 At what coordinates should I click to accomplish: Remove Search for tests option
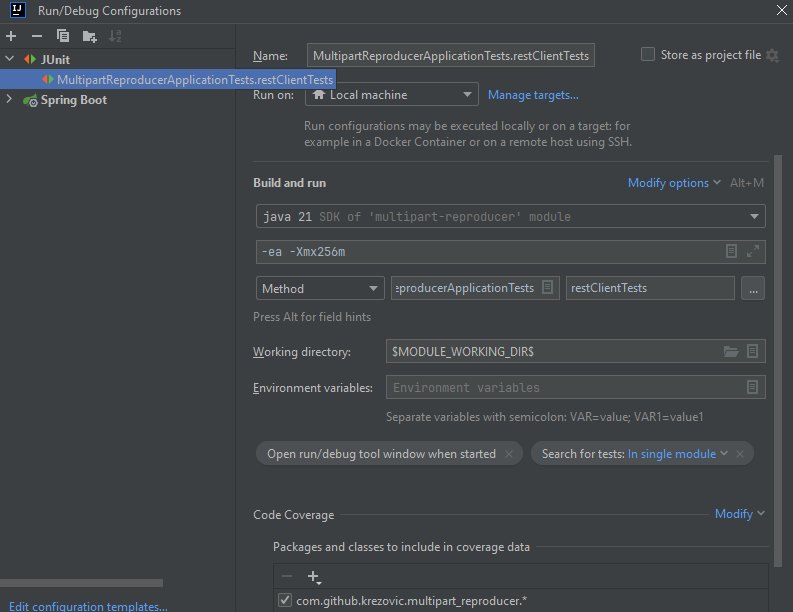(740, 454)
